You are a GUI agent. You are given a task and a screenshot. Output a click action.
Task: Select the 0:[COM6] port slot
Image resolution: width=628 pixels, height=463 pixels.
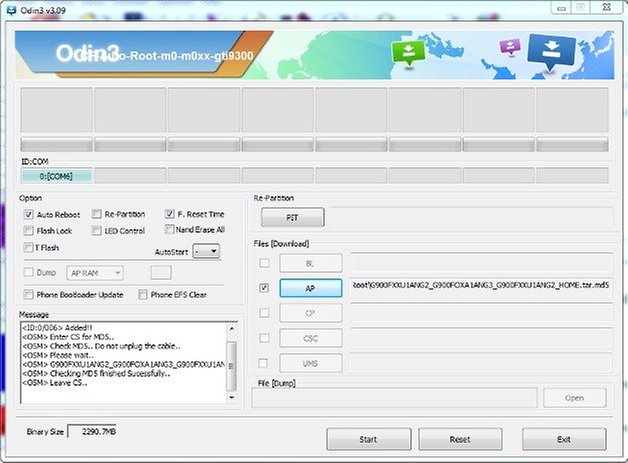coord(56,176)
